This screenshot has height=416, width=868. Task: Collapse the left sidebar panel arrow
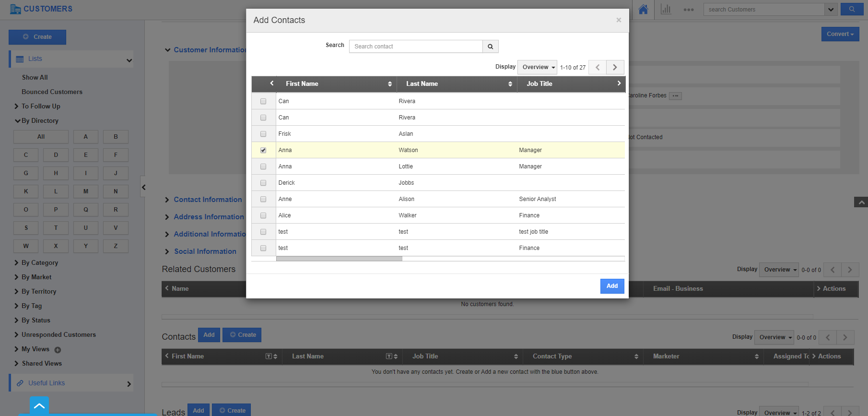pyautogui.click(x=143, y=187)
